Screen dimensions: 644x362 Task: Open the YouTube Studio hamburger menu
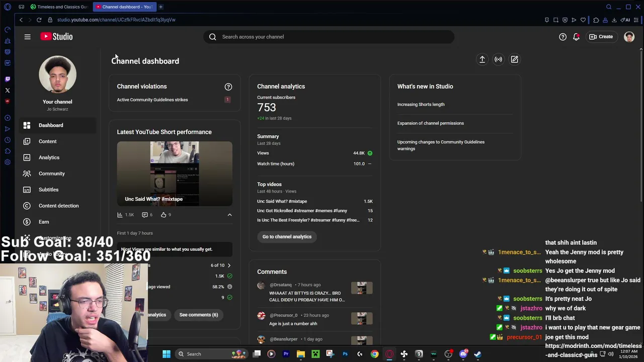coord(28,37)
